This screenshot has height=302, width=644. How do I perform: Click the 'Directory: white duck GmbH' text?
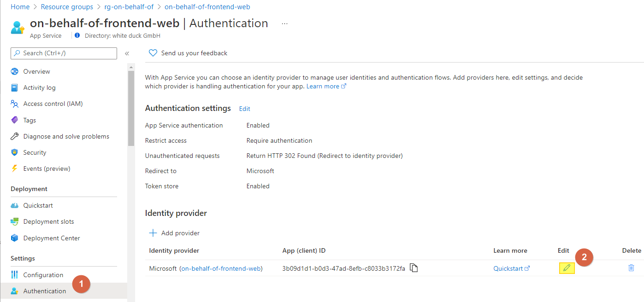[123, 35]
